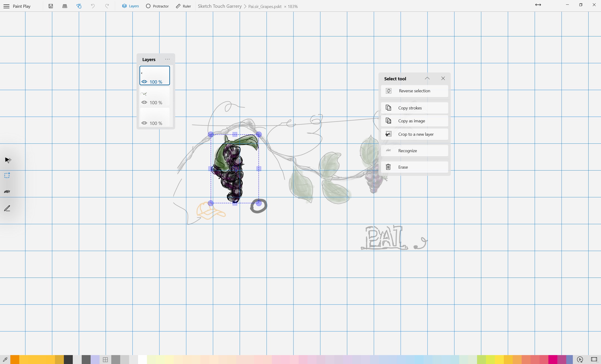Open the Protractor tool

(x=157, y=6)
